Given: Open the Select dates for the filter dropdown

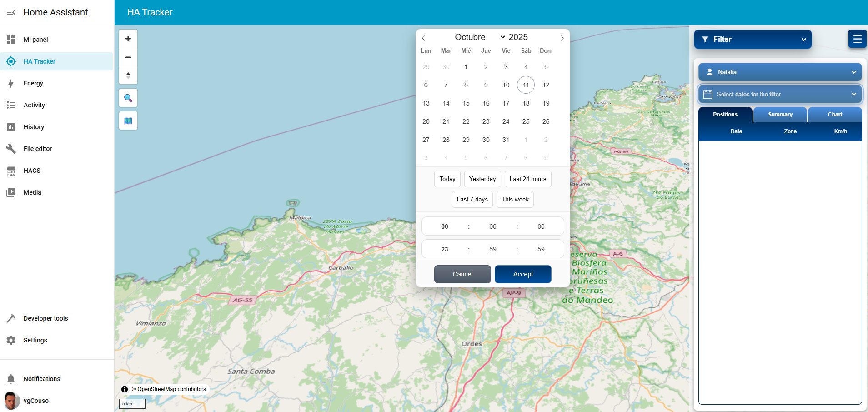Looking at the screenshot, I should point(780,94).
